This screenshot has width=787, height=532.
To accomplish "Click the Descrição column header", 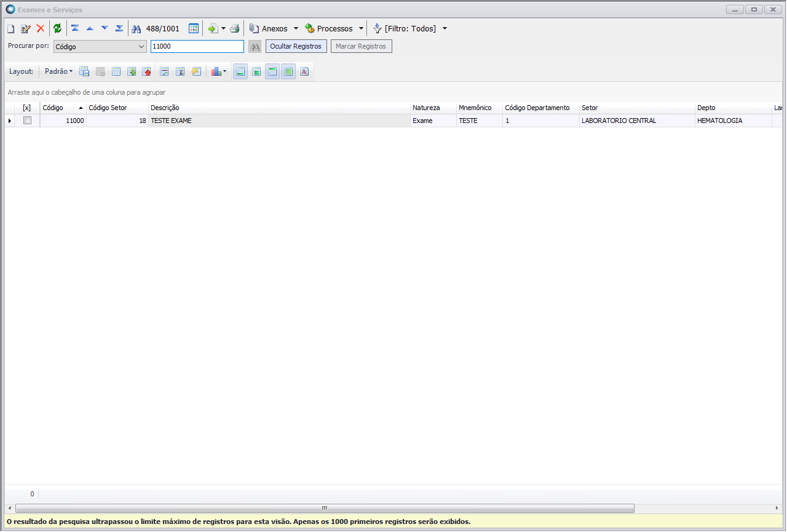I will click(x=279, y=108).
